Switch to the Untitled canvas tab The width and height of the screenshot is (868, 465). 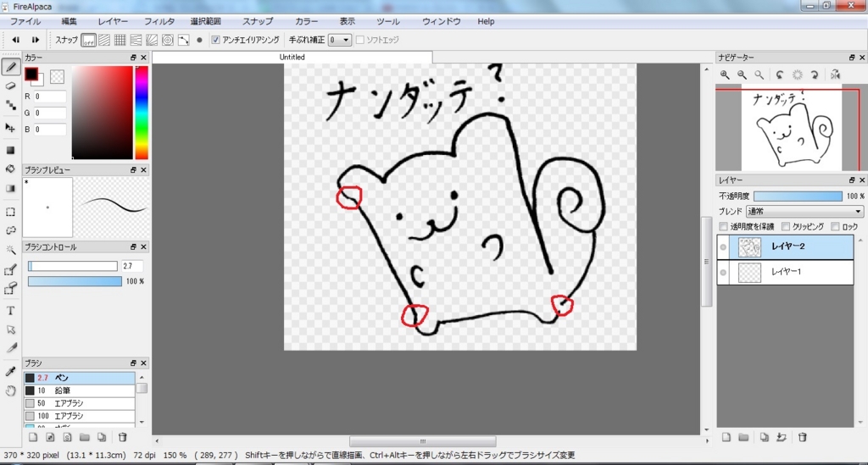(x=292, y=57)
